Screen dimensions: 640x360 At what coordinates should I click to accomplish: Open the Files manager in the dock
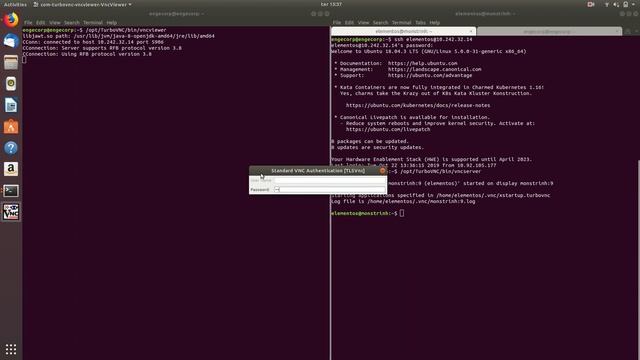[11, 62]
